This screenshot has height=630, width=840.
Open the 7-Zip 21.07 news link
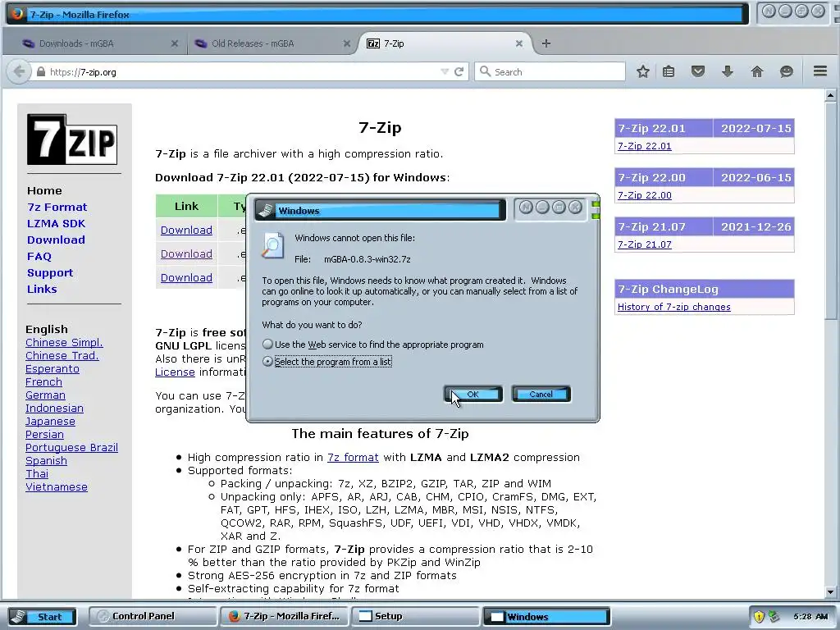pos(644,244)
